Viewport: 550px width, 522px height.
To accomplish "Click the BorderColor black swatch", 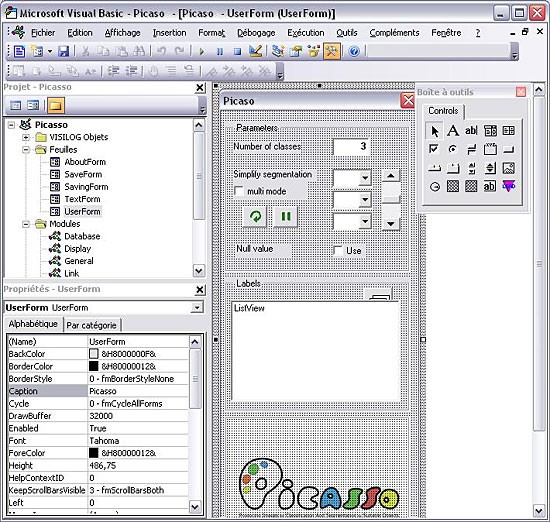I will point(94,366).
